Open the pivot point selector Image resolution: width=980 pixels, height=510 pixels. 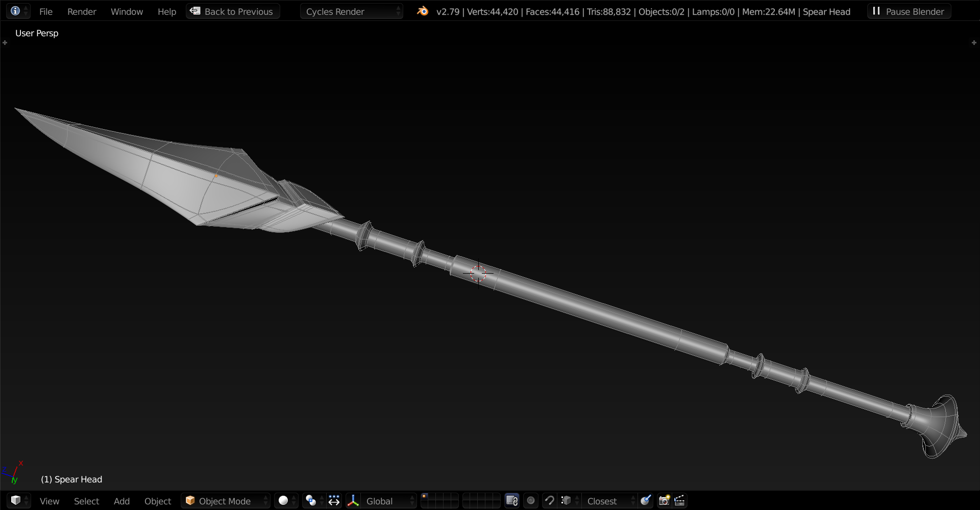coord(313,501)
